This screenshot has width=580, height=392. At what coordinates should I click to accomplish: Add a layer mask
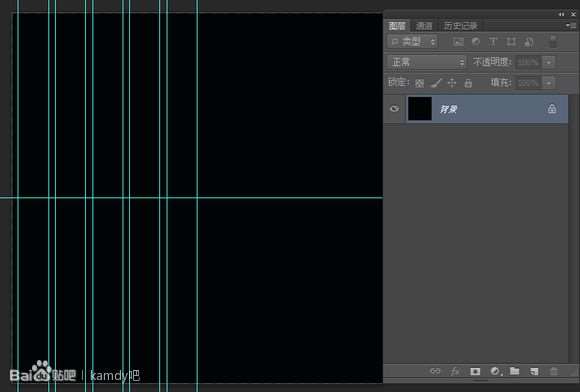point(475,371)
